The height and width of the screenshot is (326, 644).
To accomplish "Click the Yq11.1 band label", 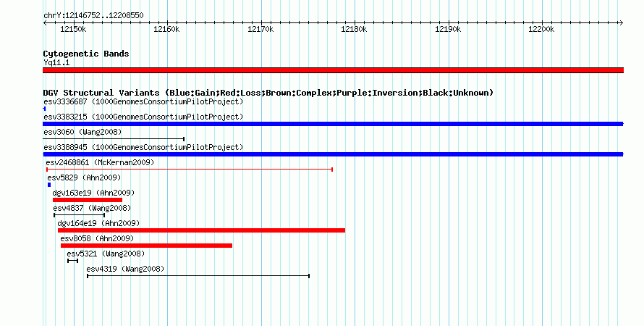I will click(x=56, y=62).
